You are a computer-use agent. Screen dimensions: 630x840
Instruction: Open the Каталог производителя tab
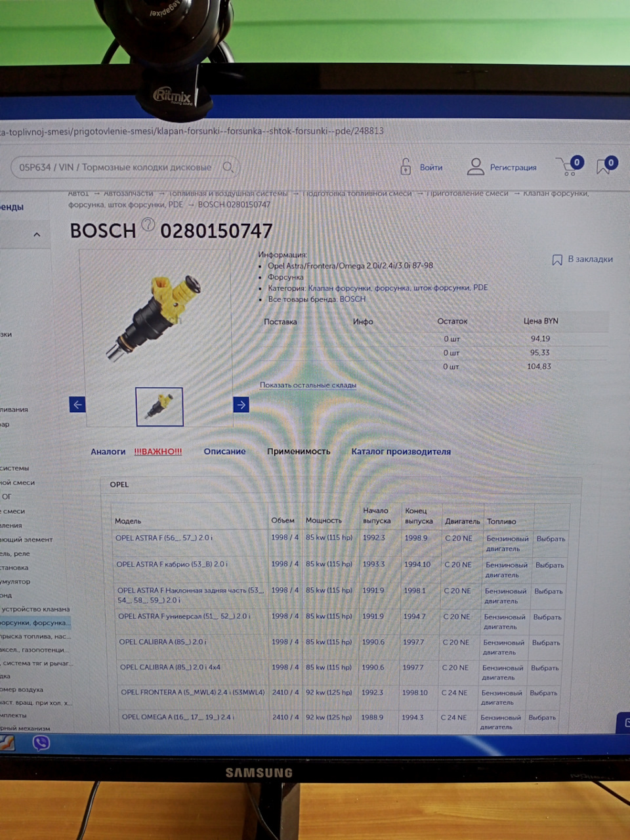(401, 451)
